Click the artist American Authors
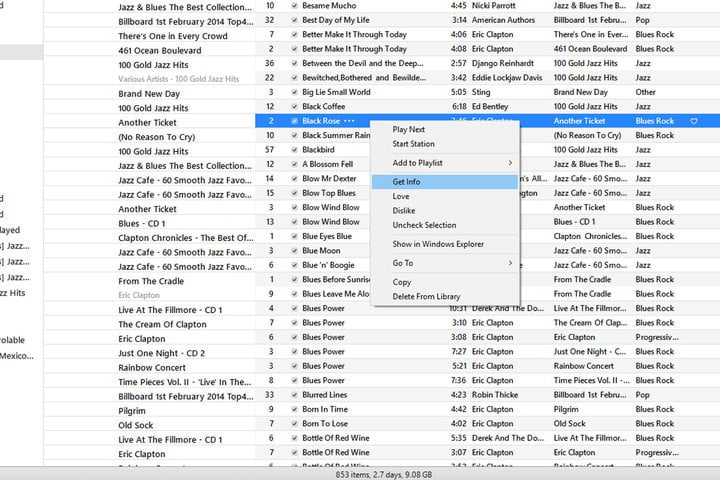Screen dimensions: 720x480 pos(503,20)
